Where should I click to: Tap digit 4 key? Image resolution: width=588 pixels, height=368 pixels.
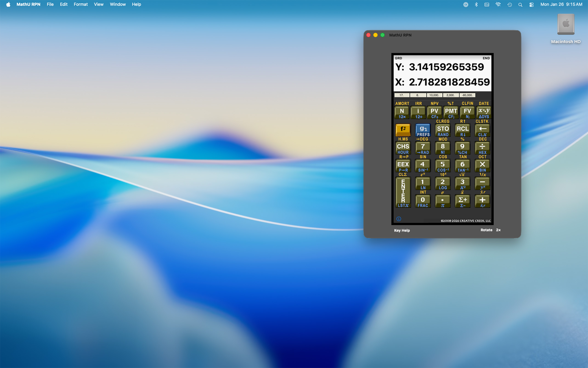[x=423, y=166]
